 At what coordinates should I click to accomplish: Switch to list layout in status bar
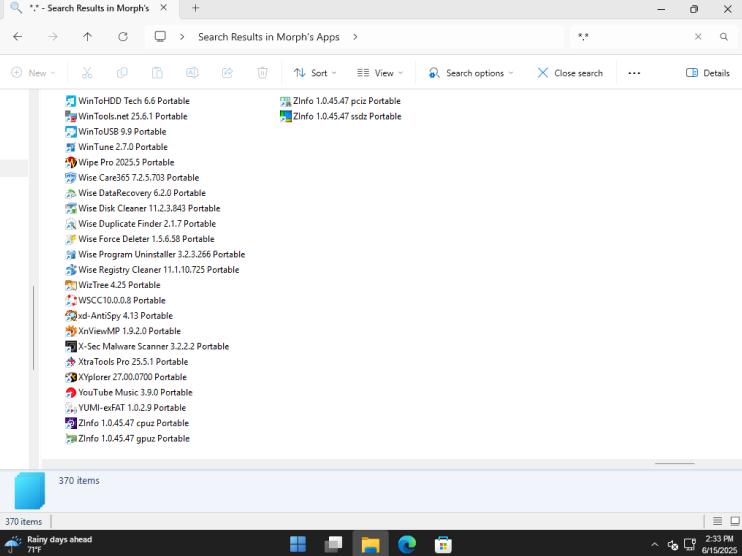click(717, 521)
